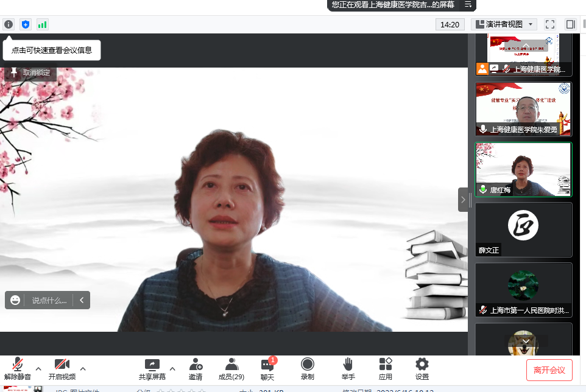586x392 pixels.
Task: Open Apps (应用) icon
Action: tap(385, 369)
